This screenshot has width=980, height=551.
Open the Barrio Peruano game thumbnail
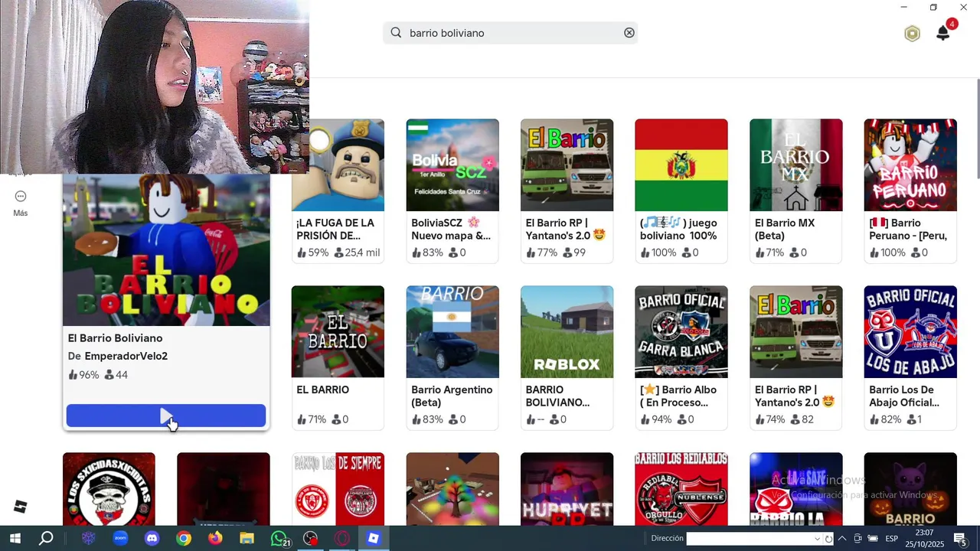(x=910, y=165)
